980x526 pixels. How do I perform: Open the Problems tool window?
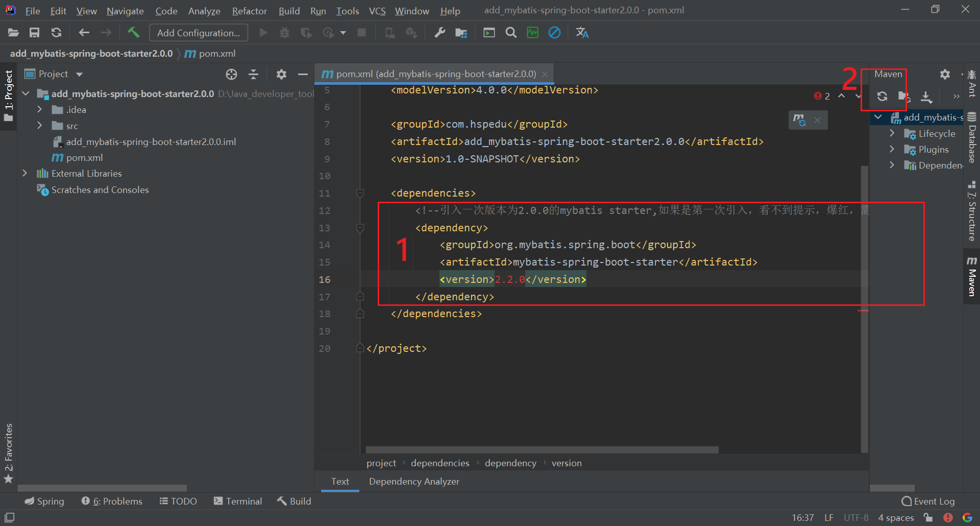pyautogui.click(x=112, y=501)
